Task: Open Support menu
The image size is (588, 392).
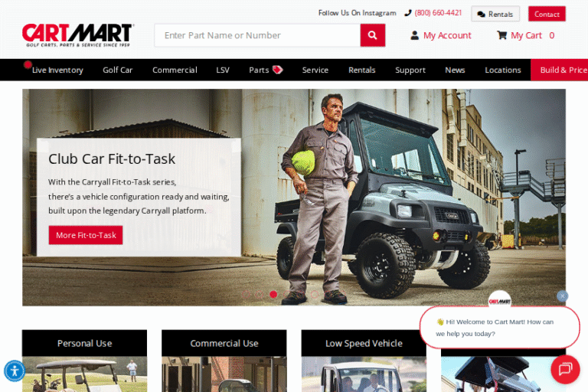Action: point(410,70)
